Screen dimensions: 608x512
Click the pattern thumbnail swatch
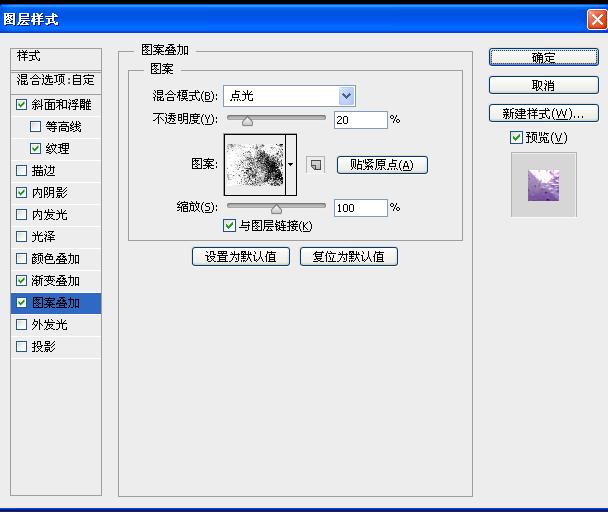[255, 165]
